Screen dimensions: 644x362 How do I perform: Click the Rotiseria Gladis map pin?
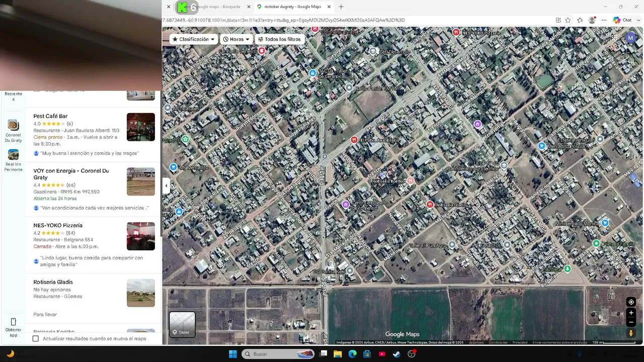430,204
